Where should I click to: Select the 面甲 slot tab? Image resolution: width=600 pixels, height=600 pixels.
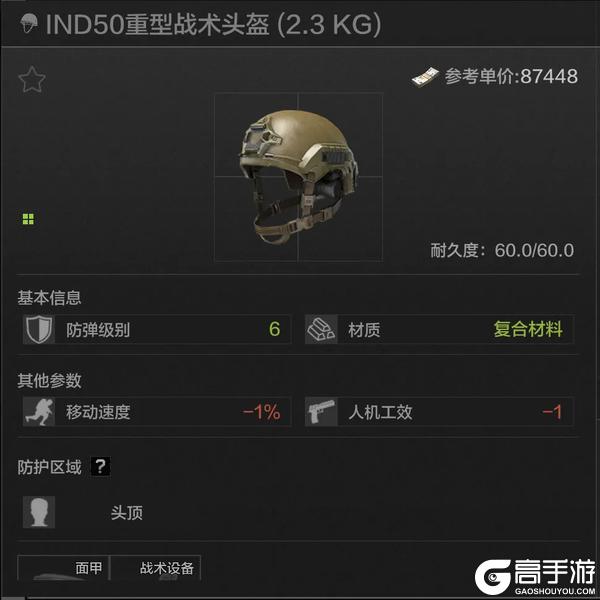tap(64, 568)
